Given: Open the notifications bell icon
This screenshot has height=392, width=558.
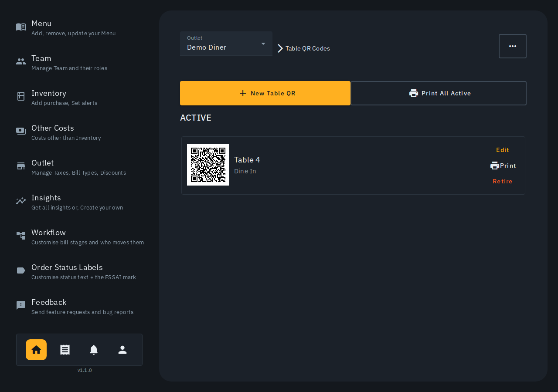Looking at the screenshot, I should pyautogui.click(x=94, y=350).
